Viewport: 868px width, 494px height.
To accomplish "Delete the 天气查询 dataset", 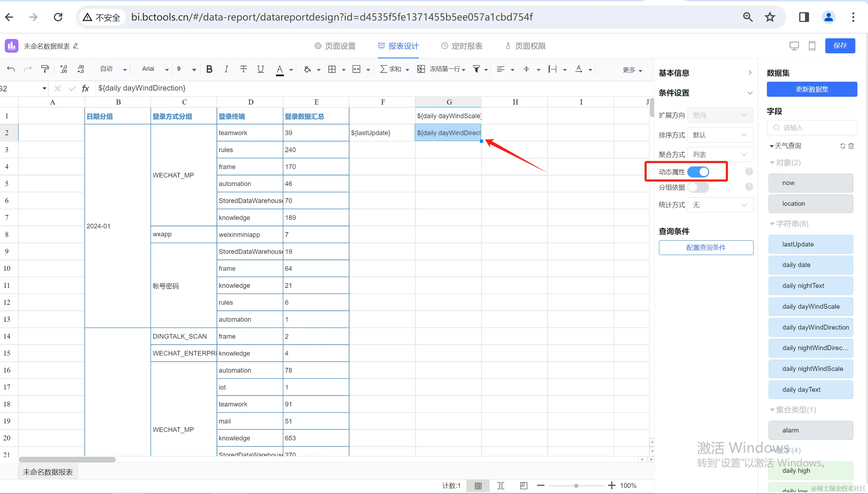I will pos(851,146).
